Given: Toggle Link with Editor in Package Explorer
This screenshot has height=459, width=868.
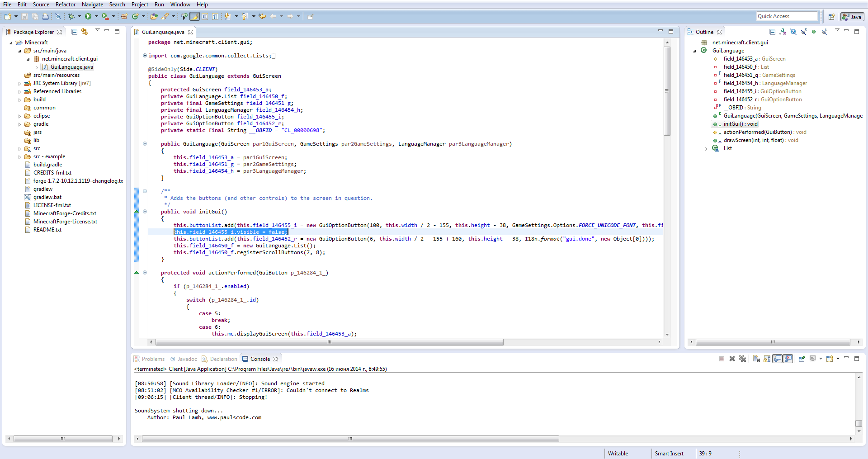Looking at the screenshot, I should (x=85, y=32).
